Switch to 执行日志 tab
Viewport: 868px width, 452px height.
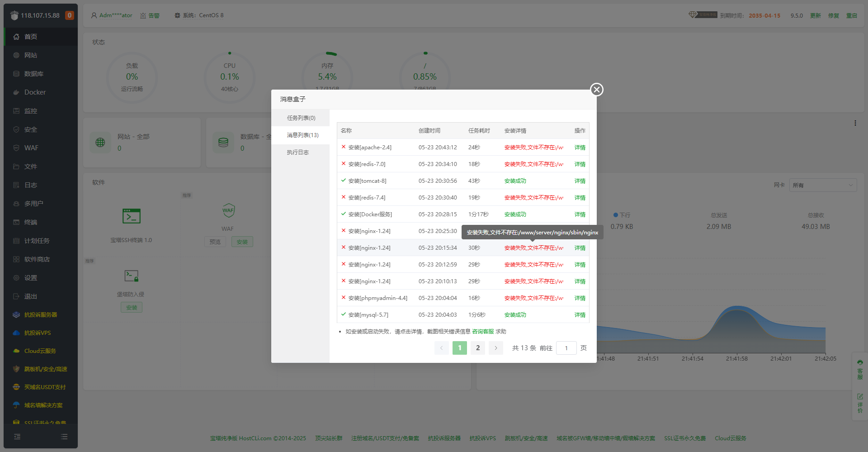pos(301,152)
